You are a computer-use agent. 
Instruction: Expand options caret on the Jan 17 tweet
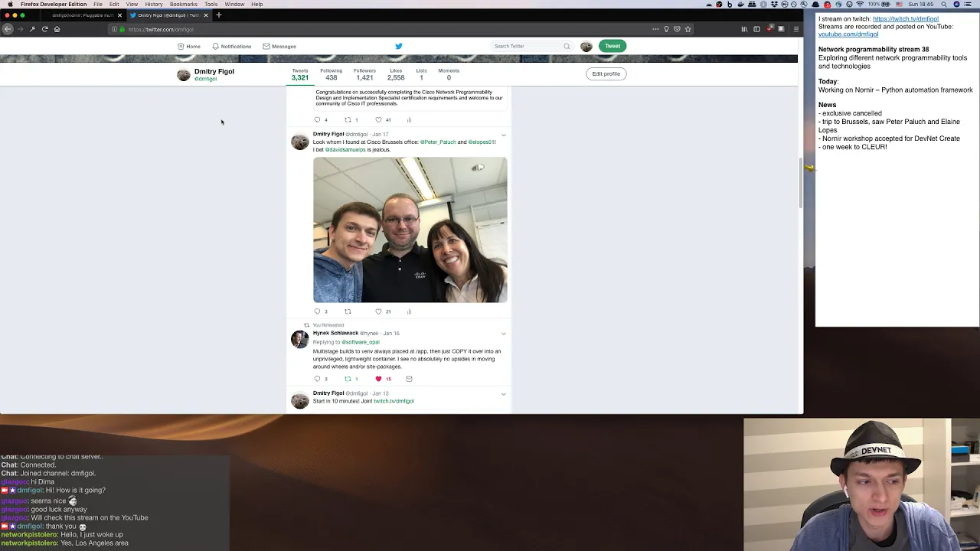click(x=503, y=135)
